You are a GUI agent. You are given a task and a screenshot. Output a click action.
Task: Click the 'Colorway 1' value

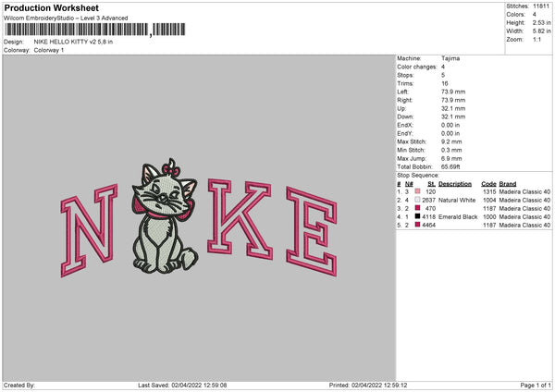pos(49,50)
